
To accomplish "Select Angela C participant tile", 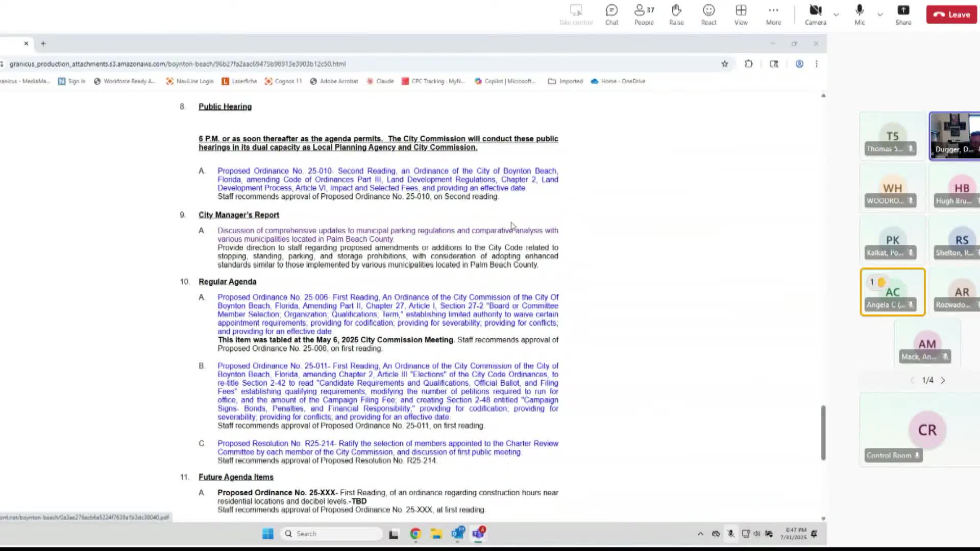I will [x=892, y=292].
